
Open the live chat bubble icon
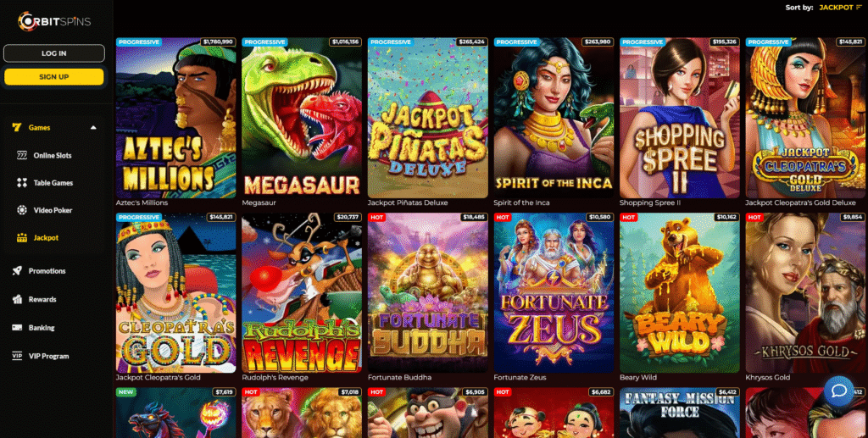pyautogui.click(x=838, y=391)
